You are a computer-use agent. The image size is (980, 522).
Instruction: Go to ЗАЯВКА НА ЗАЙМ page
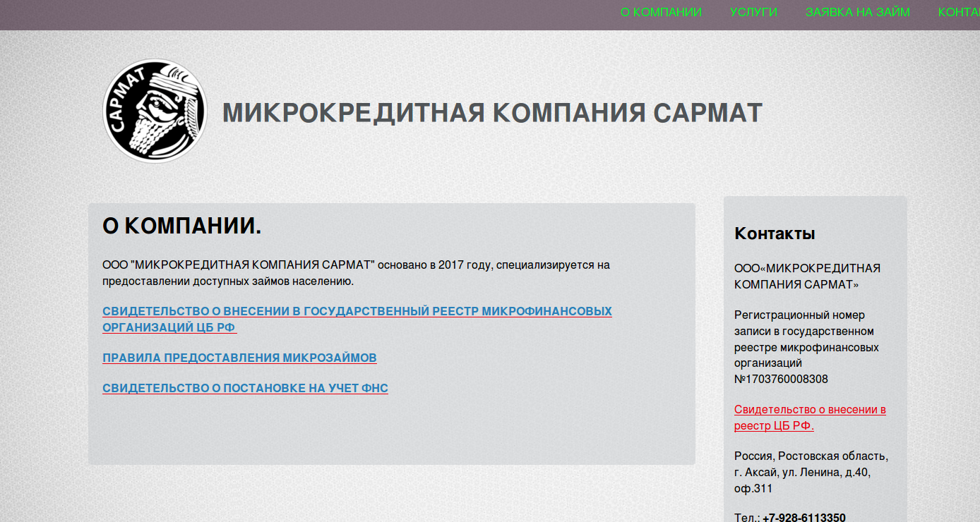click(x=858, y=13)
